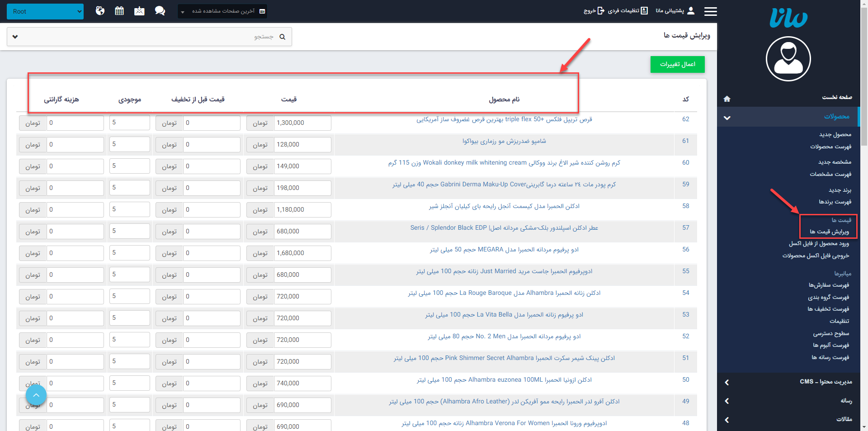Click the green اعمال تغییرات button
The height and width of the screenshot is (431, 868).
click(x=677, y=64)
